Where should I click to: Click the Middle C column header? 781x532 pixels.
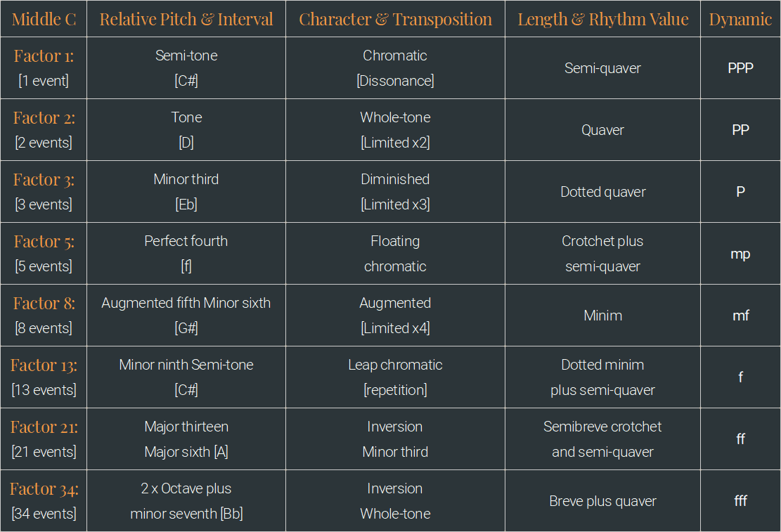pyautogui.click(x=44, y=19)
